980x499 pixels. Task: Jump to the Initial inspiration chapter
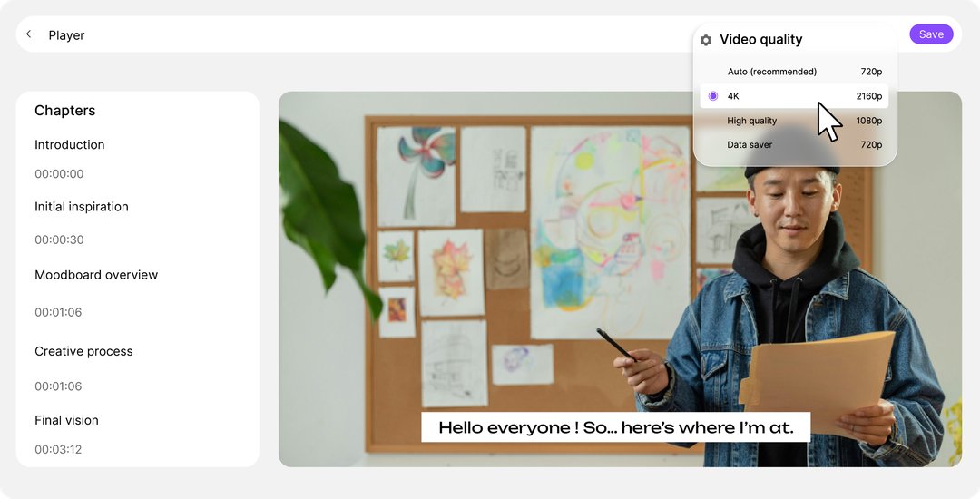coord(82,207)
